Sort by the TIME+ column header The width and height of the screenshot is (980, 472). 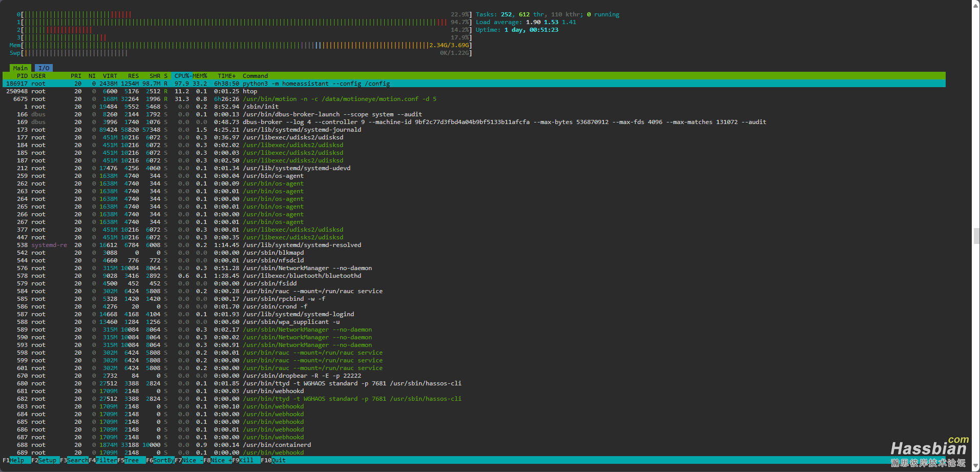click(226, 76)
